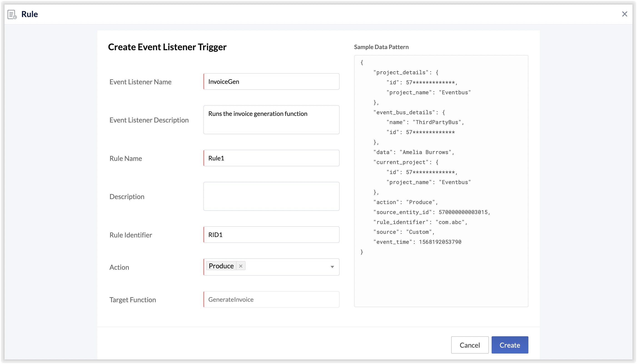Screen dimensions: 637x364
Task: Click the empty Description textarea
Action: point(271,196)
